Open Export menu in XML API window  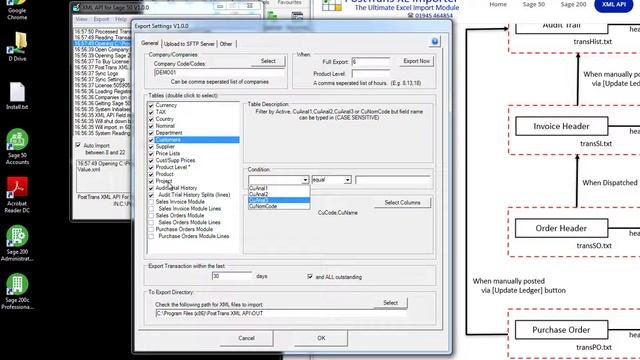point(101,19)
